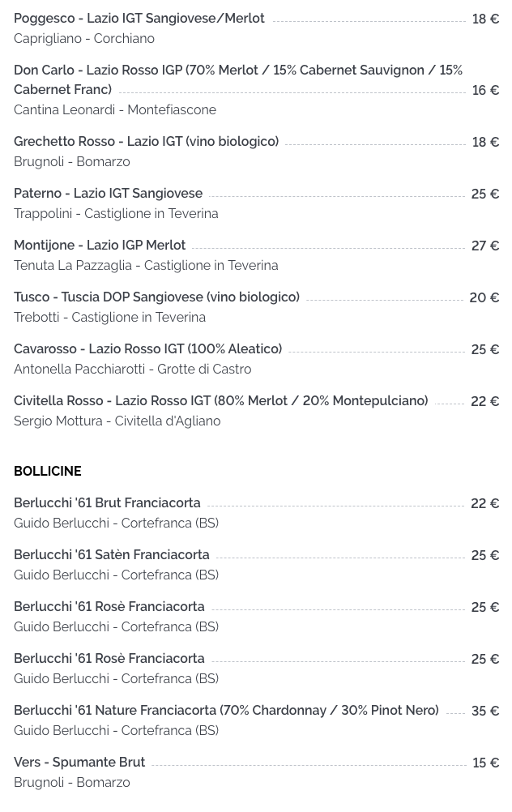Click producer text Sergio Mottura - Civitella d'Agliano
The height and width of the screenshot is (812, 512).
point(117,421)
